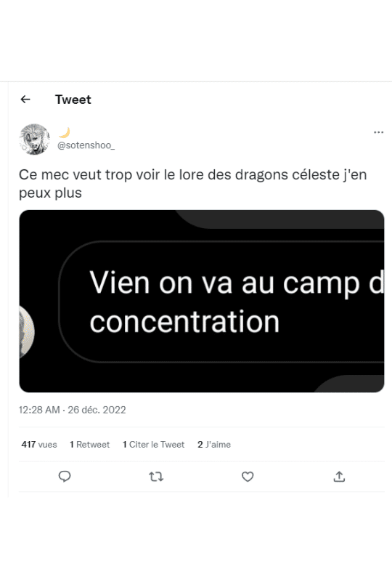Show who made the 1 Retweet

pyautogui.click(x=89, y=445)
